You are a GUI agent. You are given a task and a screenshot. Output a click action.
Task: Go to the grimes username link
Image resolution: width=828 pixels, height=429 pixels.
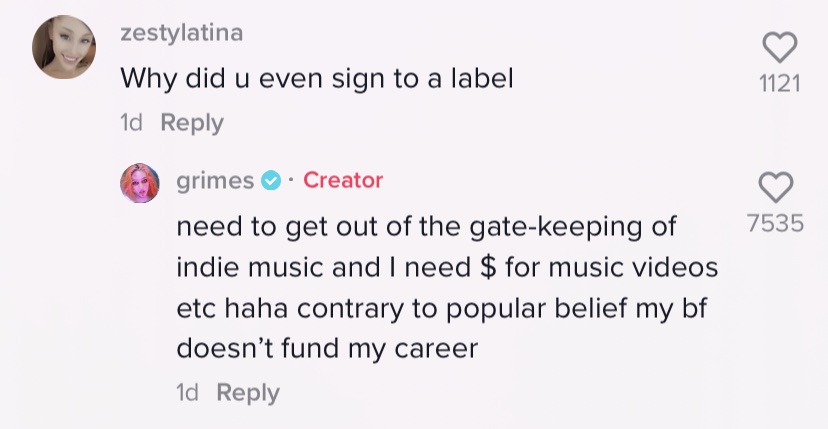click(215, 181)
